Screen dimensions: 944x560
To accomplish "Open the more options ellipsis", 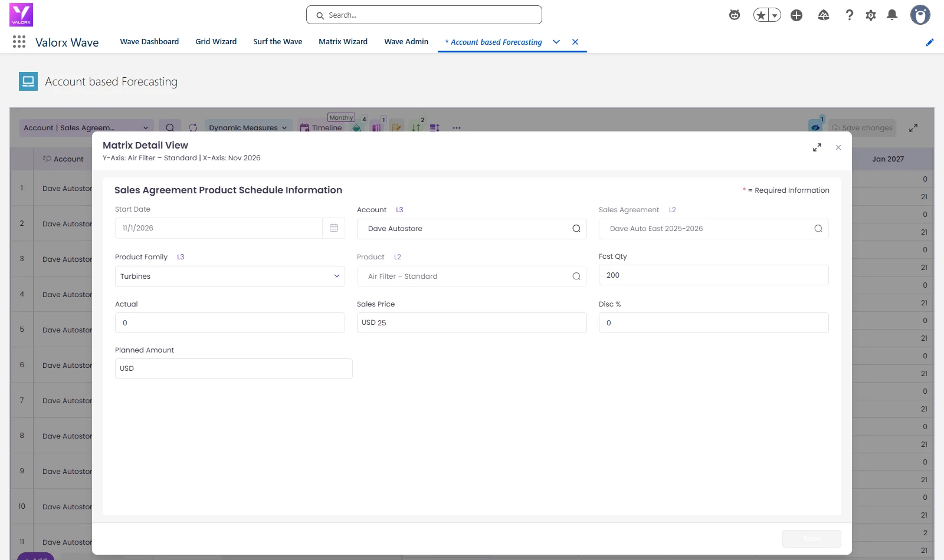I will tap(457, 128).
